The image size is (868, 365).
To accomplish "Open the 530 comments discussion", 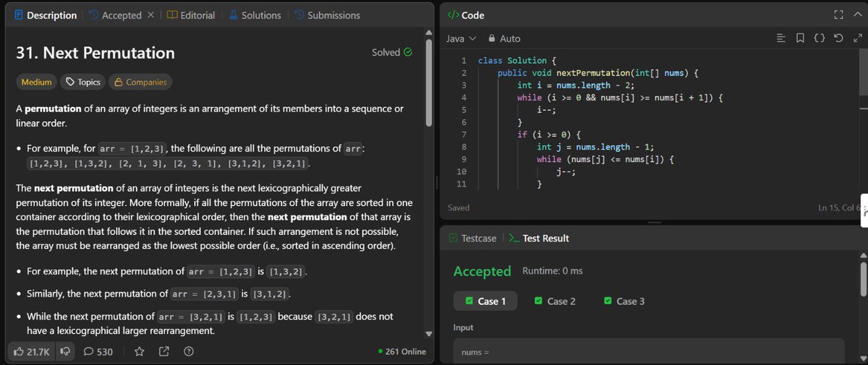I will coord(98,351).
